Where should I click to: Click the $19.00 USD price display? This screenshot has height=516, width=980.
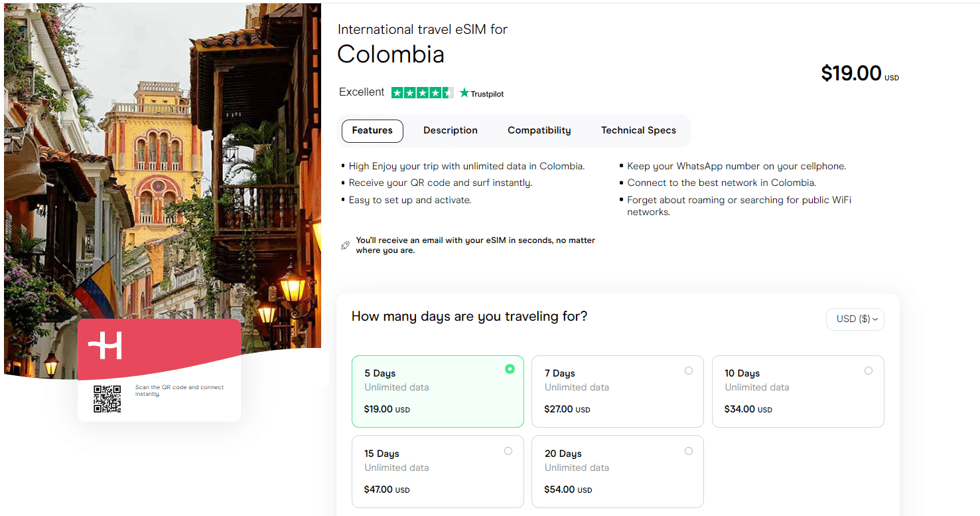coord(859,73)
